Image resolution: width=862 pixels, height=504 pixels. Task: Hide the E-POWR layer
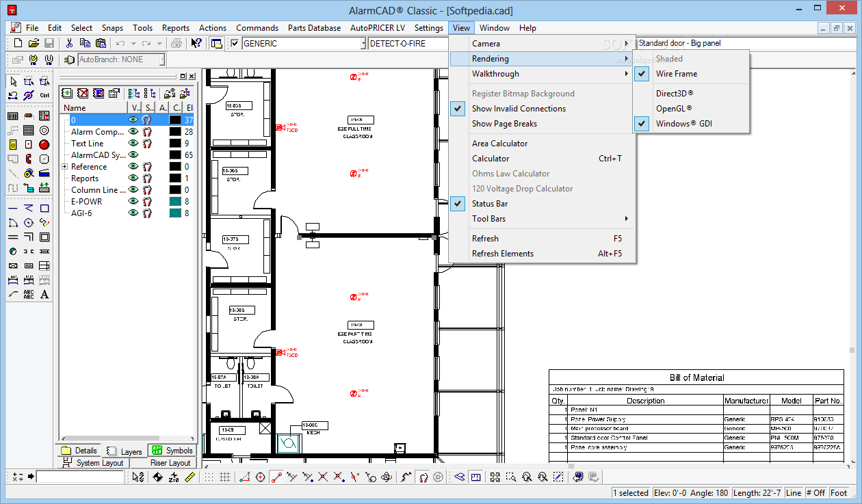coord(133,201)
